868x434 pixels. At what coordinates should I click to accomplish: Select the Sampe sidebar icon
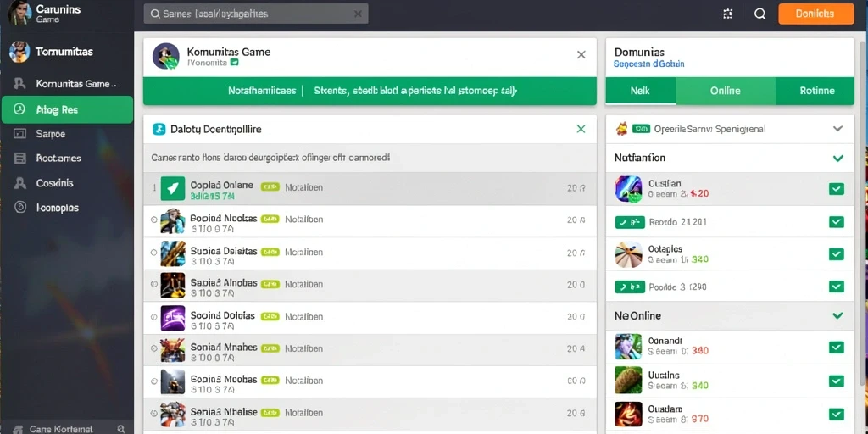20,133
